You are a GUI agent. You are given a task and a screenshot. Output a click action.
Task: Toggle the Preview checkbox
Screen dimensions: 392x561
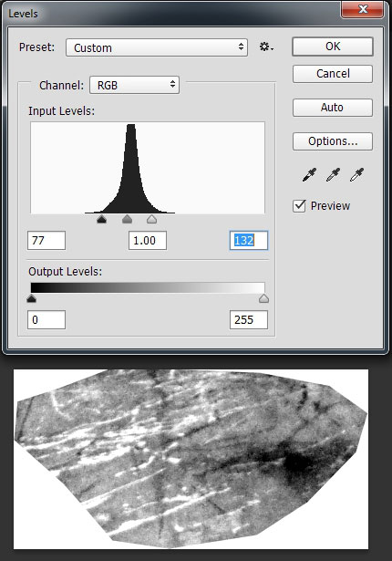(x=299, y=206)
